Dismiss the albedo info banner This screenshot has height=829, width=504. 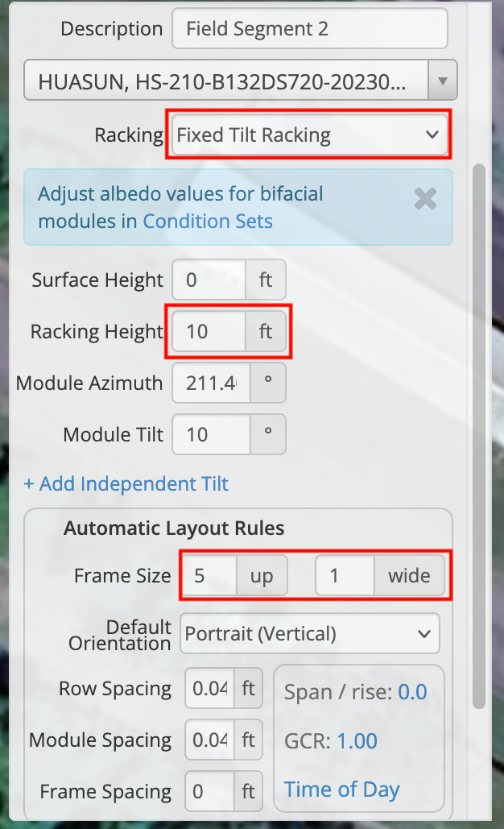coord(424,199)
